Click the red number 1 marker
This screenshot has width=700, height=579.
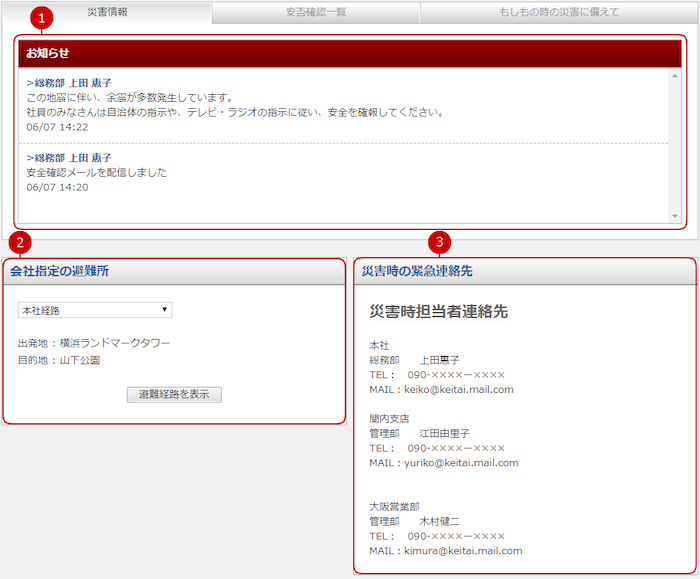click(40, 19)
